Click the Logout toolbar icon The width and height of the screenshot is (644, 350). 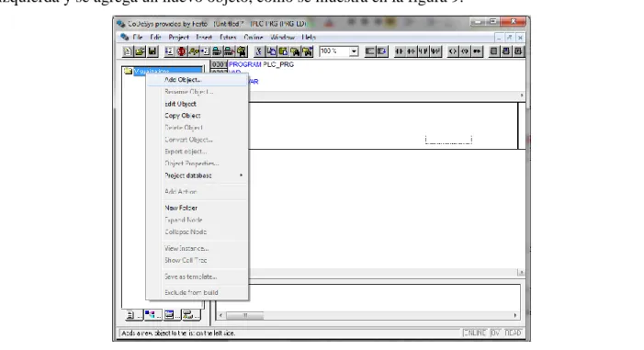point(229,51)
